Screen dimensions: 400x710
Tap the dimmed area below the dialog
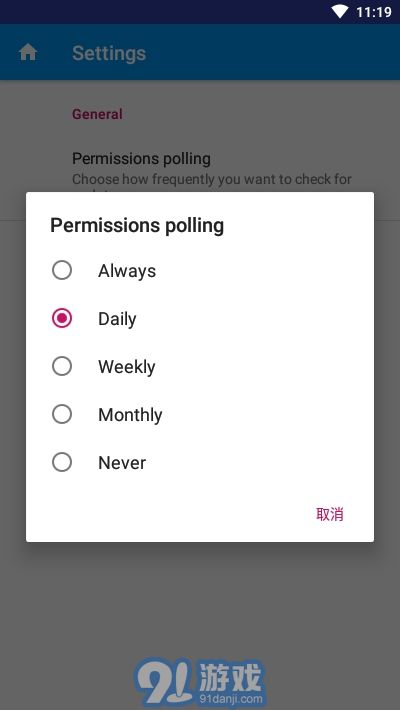tap(200, 598)
